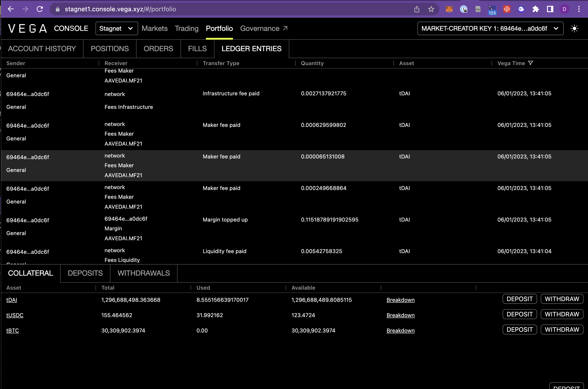The height and width of the screenshot is (389, 588).
Task: Bookmark the page with the star icon
Action: (431, 9)
